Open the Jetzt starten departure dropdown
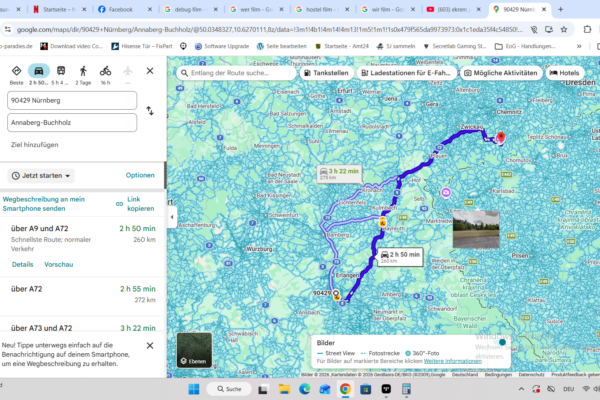This screenshot has height=400, width=600. point(41,176)
